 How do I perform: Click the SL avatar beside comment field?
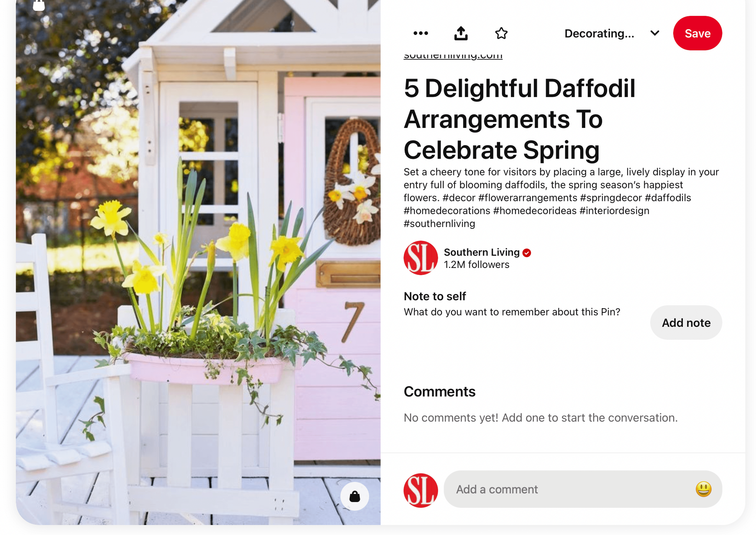(x=421, y=490)
